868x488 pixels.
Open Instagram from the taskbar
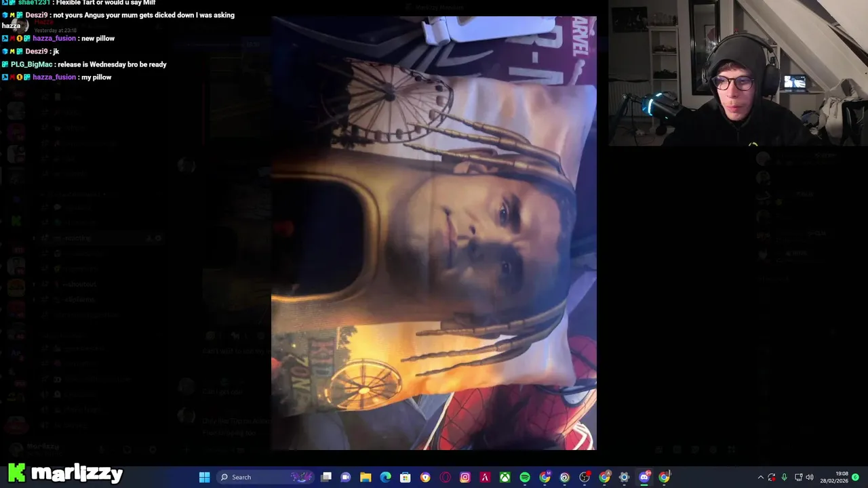[x=465, y=477]
